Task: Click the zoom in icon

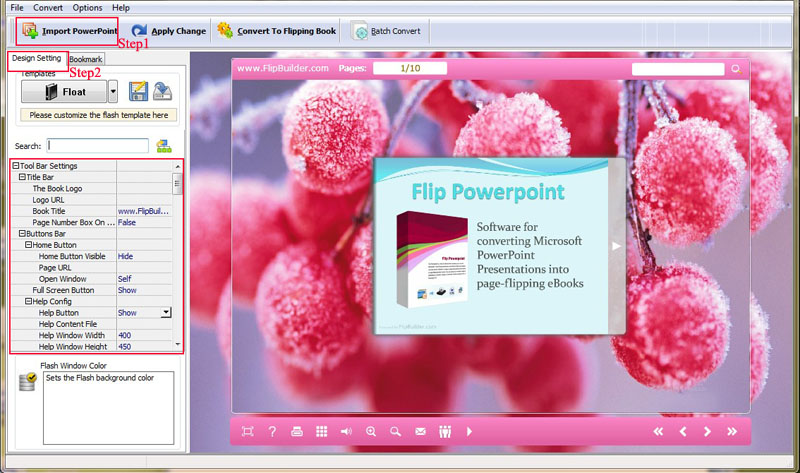Action: 371,432
